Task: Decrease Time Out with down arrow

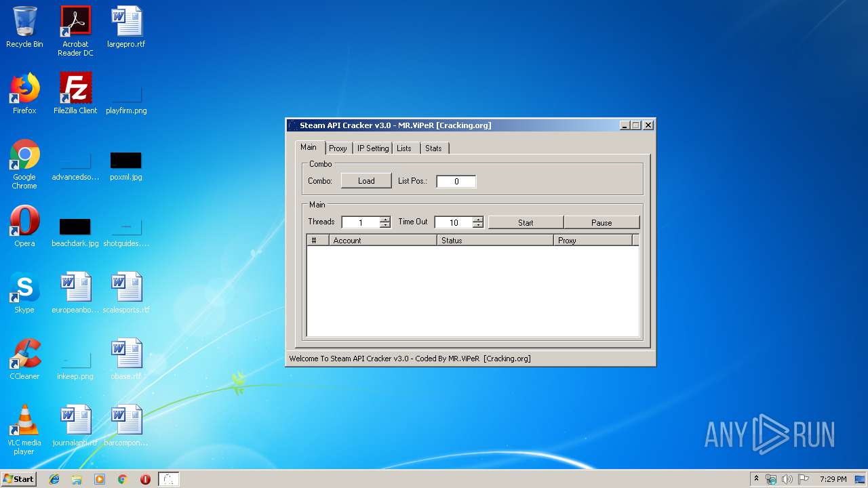Action: pos(478,225)
